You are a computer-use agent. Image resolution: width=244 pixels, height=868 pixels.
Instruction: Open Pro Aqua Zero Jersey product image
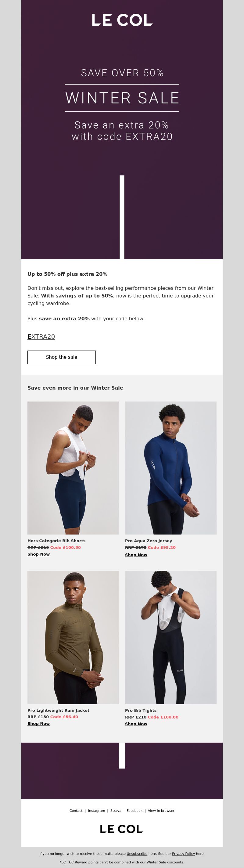(x=170, y=468)
